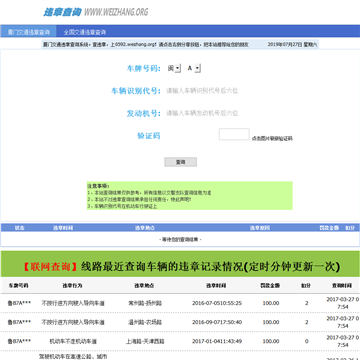Viewport: 360px width, 360px height.
Task: Switch to the 全国交通违章查询 tab
Action: (85, 32)
